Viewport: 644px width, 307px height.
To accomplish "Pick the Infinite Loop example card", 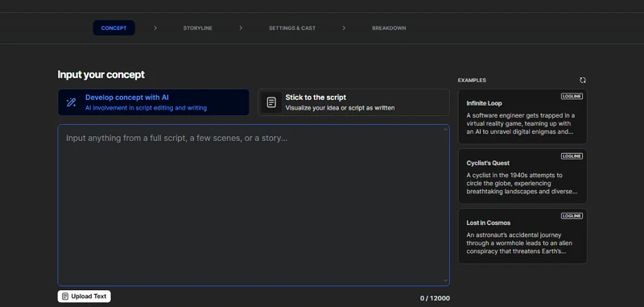I will point(522,116).
